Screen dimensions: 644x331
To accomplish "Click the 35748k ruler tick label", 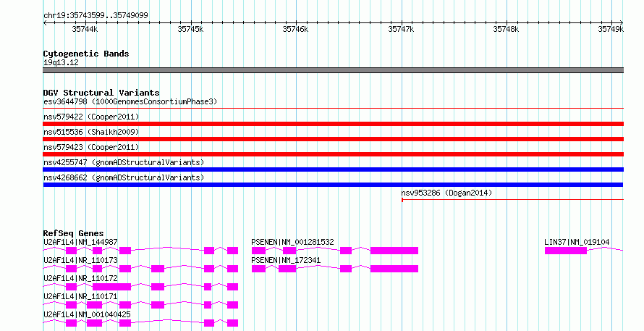I will (x=506, y=29).
